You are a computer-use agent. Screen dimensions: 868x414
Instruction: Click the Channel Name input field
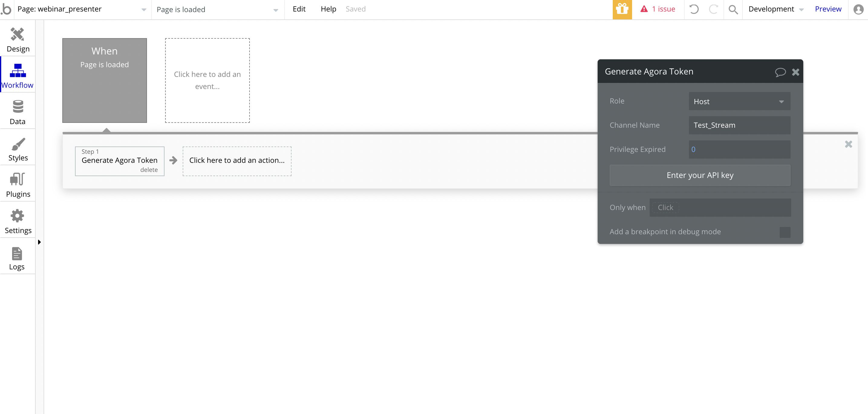(739, 125)
